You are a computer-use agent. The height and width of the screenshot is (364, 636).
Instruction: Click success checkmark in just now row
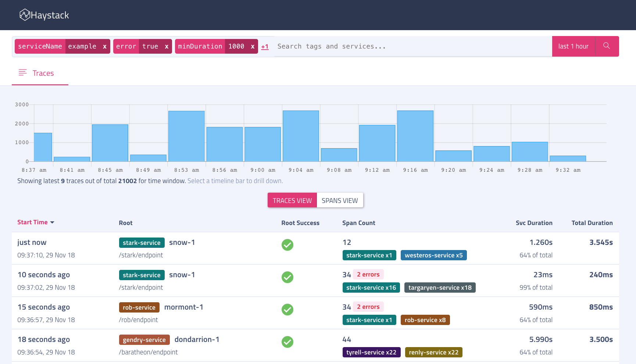[287, 245]
